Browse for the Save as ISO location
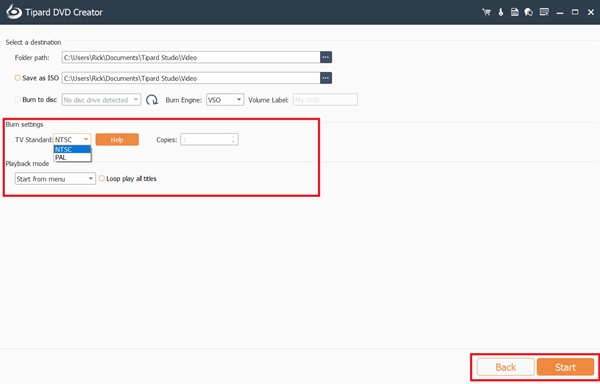 326,78
